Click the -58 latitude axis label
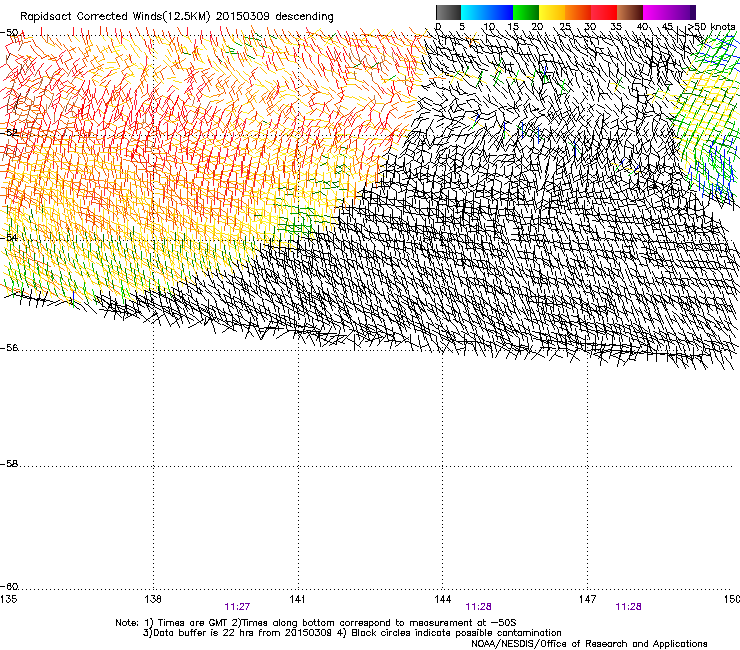This screenshot has width=740, height=650. click(x=9, y=464)
